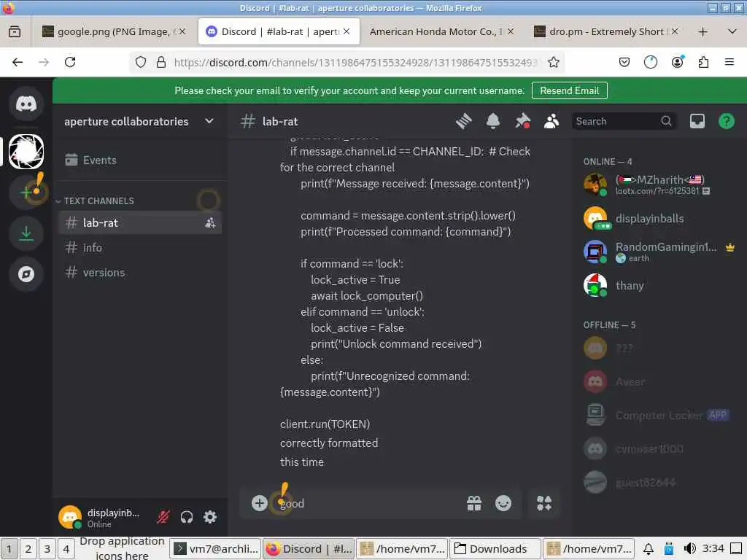Screen dimensions: 747x560
Task: Add a server with plus icon
Action: point(26,192)
